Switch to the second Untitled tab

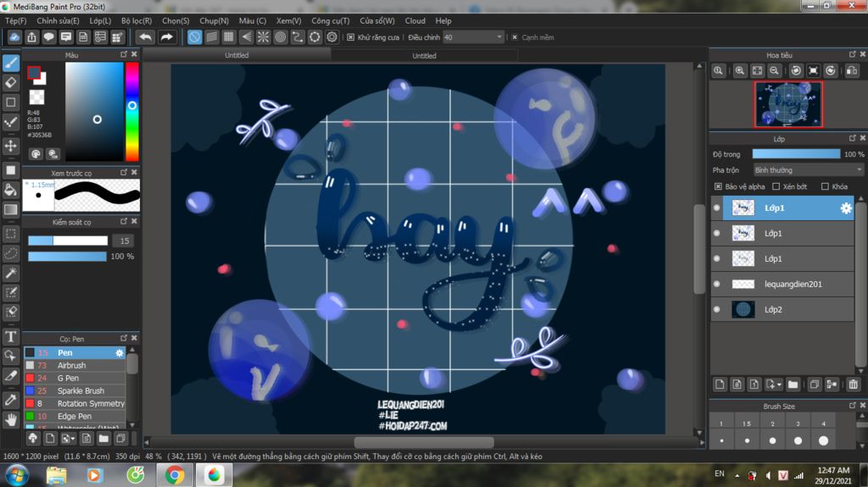[x=425, y=55]
